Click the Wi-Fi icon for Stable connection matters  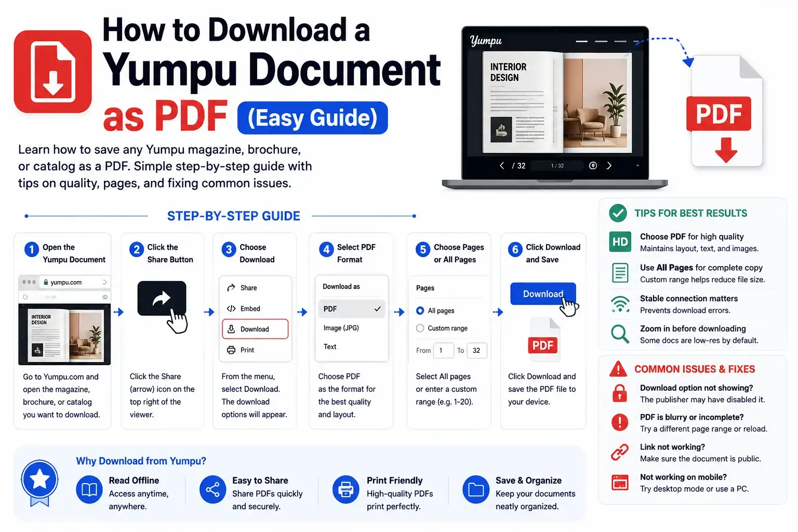pyautogui.click(x=620, y=304)
